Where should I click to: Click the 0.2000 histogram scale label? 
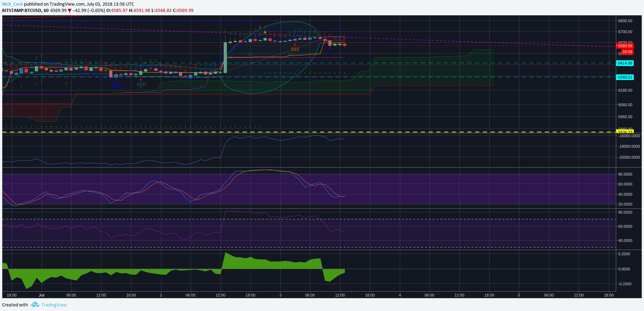pyautogui.click(x=624, y=254)
